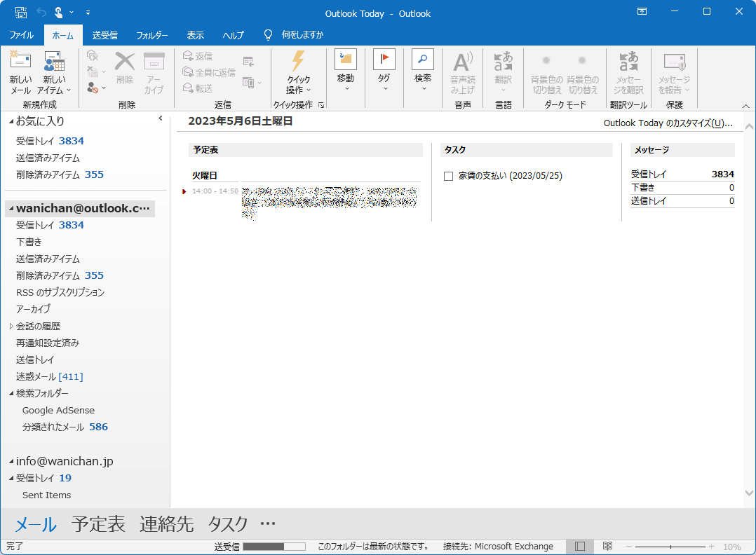Click the undo arrow in the title bar
This screenshot has width=756, height=555.
tap(41, 13)
